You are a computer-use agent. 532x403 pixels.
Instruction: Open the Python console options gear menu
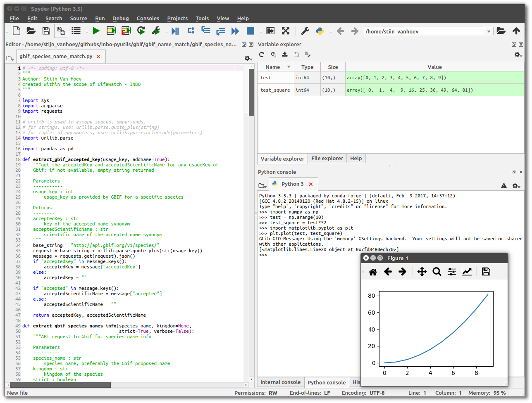(x=516, y=186)
